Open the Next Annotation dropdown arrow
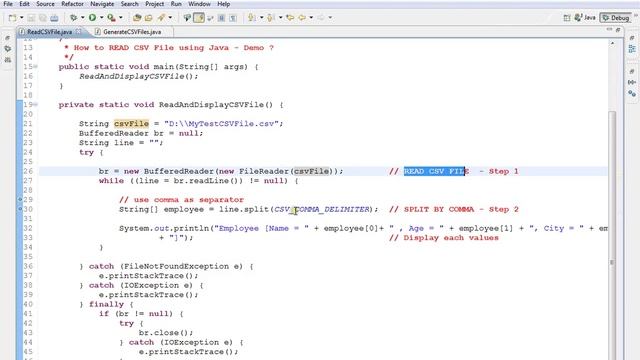Screen dimensions: 640x360 coord(261,18)
